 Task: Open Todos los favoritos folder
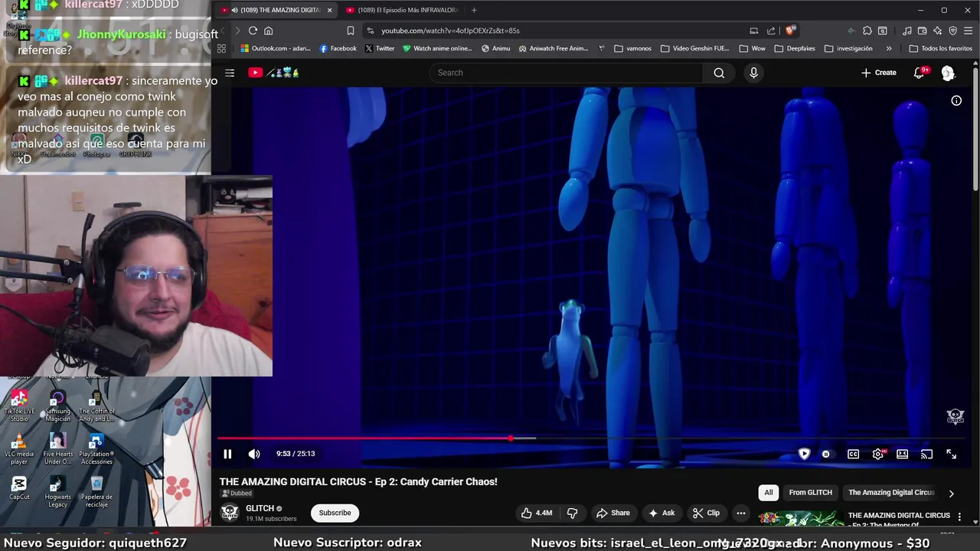(940, 48)
